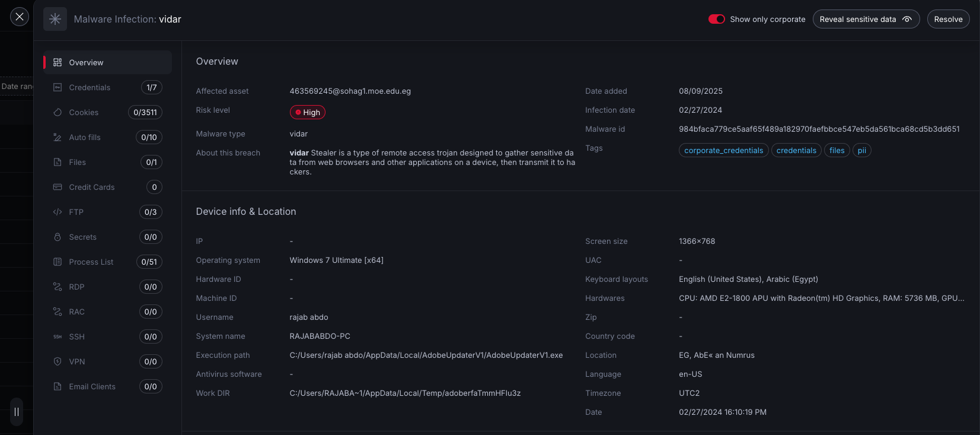This screenshot has width=980, height=435.
Task: Select the FTP menu label
Action: coord(76,212)
